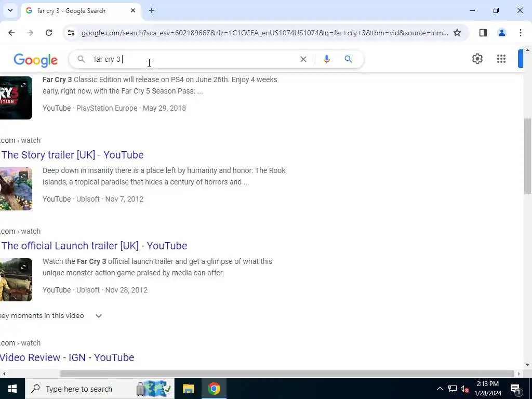Screen dimensions: 532x399
Task: Open The Story trailer [UK] - YouTube result
Action: tap(72, 155)
